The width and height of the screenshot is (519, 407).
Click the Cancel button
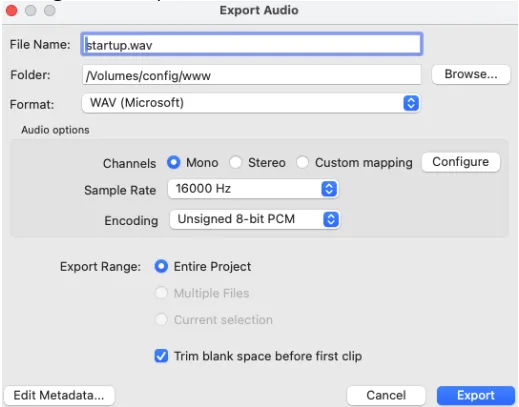pyautogui.click(x=386, y=395)
